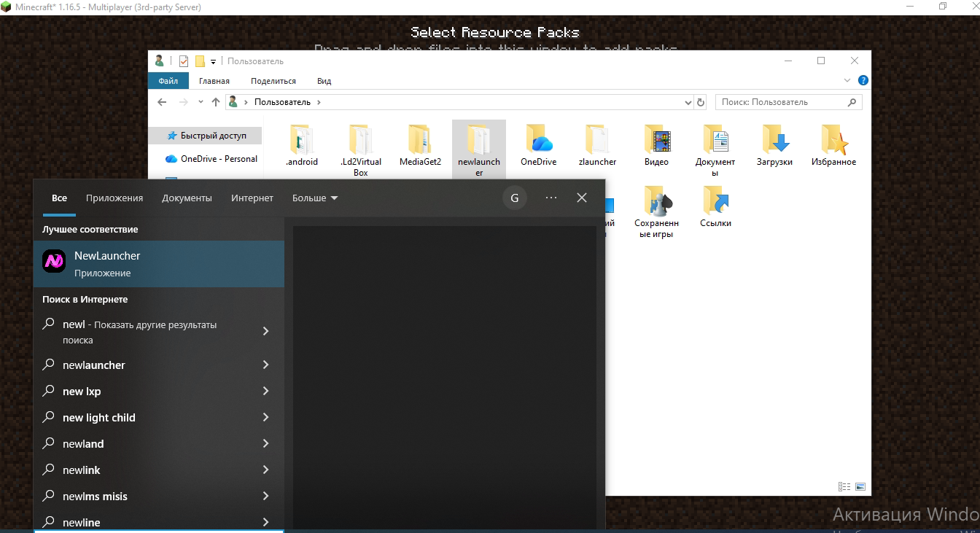Switch to details list view mode
This screenshot has width=980, height=533.
[x=844, y=486]
